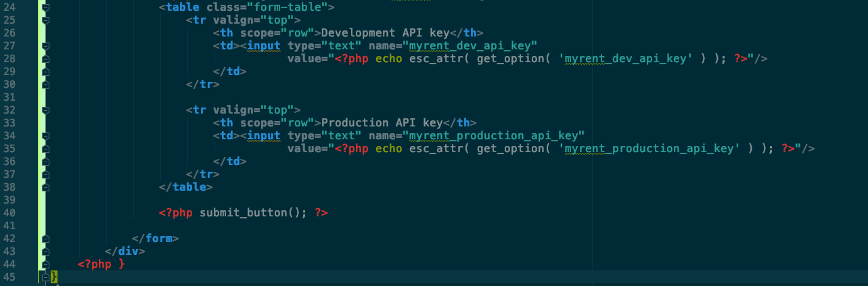
Task: Place cursor in 'Production API key' text
Action: point(382,123)
